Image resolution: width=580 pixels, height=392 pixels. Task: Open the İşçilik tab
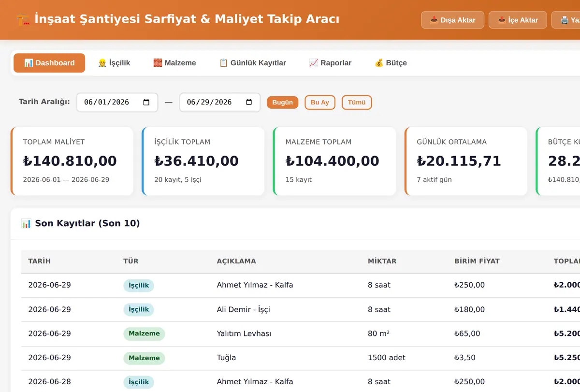[114, 63]
